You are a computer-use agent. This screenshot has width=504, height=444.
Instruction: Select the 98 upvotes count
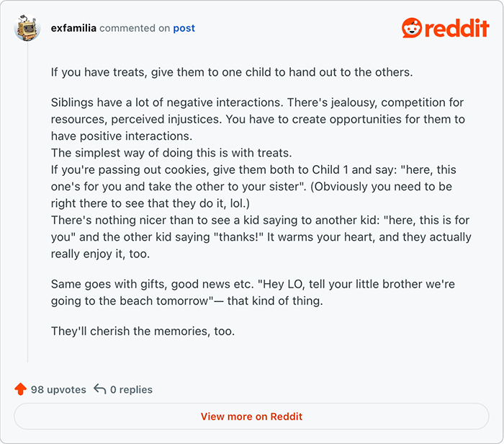click(x=58, y=390)
